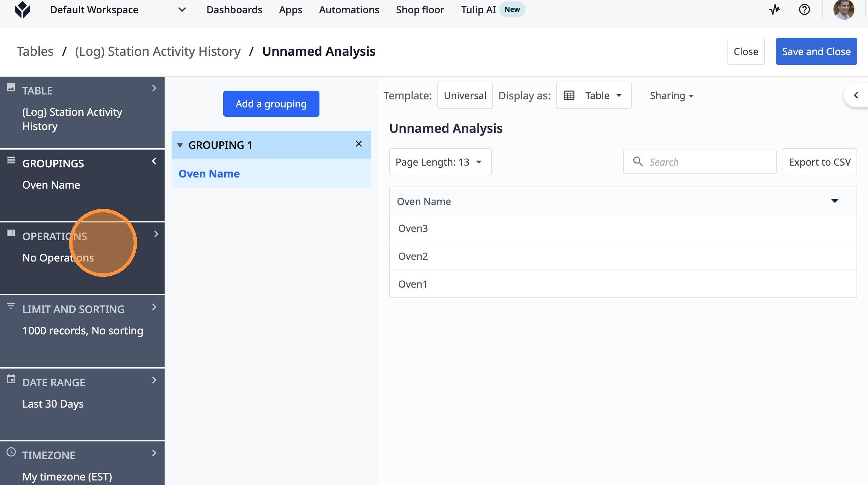This screenshot has height=485, width=868.
Task: Expand the Sharing dropdown
Action: coord(671,96)
